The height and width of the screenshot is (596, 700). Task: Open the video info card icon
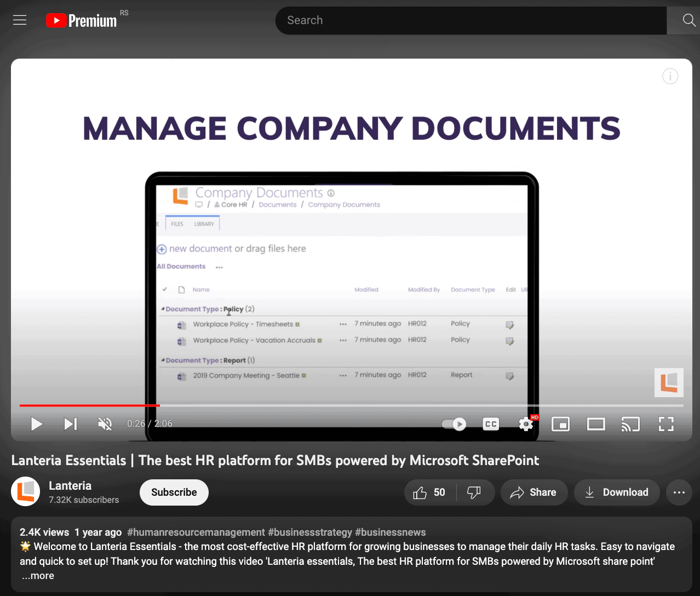click(x=670, y=76)
